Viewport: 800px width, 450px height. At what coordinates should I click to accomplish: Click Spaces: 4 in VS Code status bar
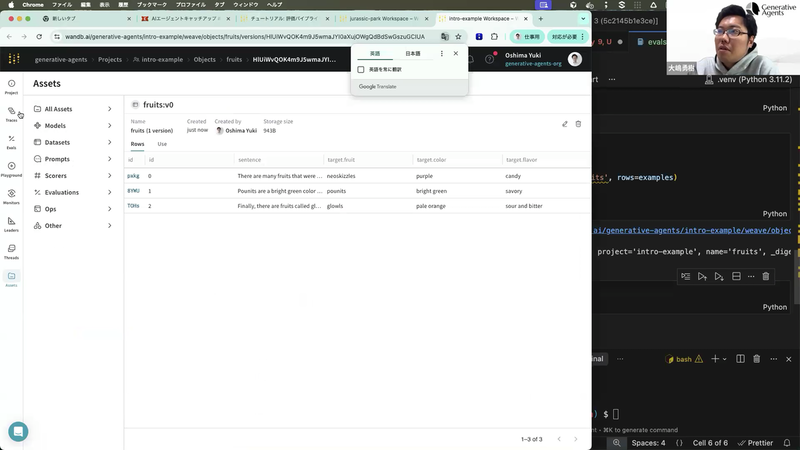[648, 443]
